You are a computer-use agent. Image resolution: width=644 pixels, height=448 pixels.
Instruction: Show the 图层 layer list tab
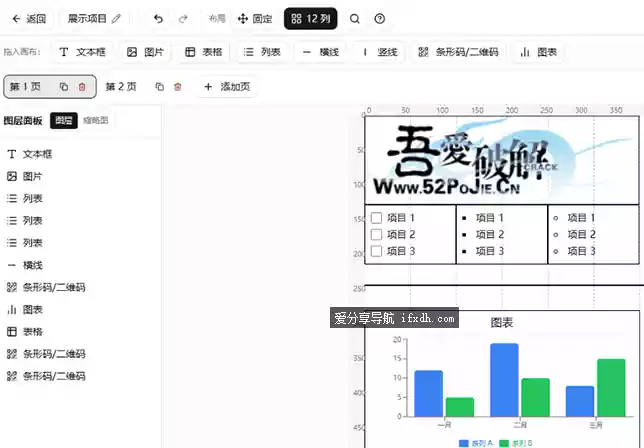(x=64, y=120)
